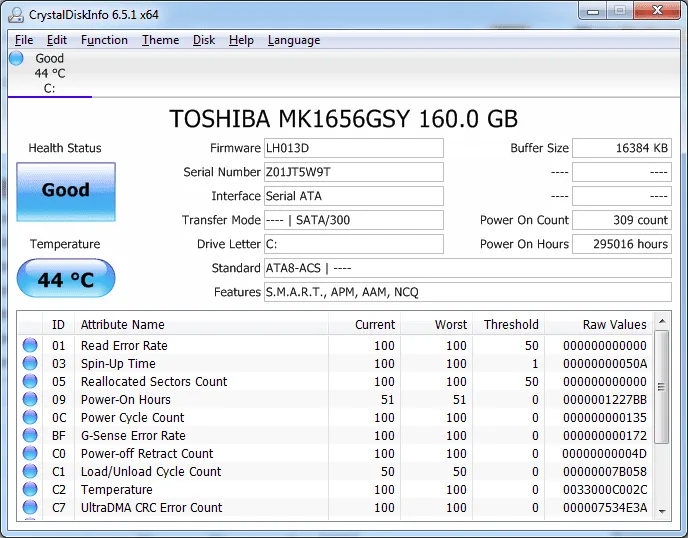Select the Load/Unload Cycle Count status orb

pos(31,472)
